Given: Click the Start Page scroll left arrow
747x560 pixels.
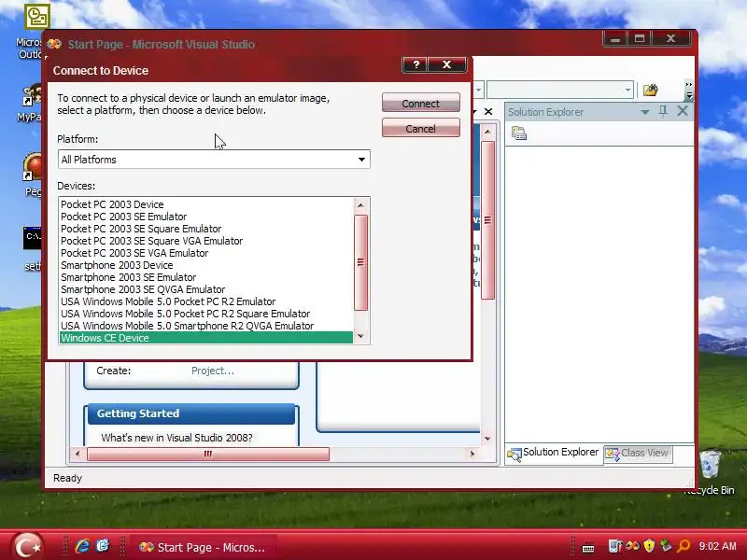Looking at the screenshot, I should [x=78, y=454].
